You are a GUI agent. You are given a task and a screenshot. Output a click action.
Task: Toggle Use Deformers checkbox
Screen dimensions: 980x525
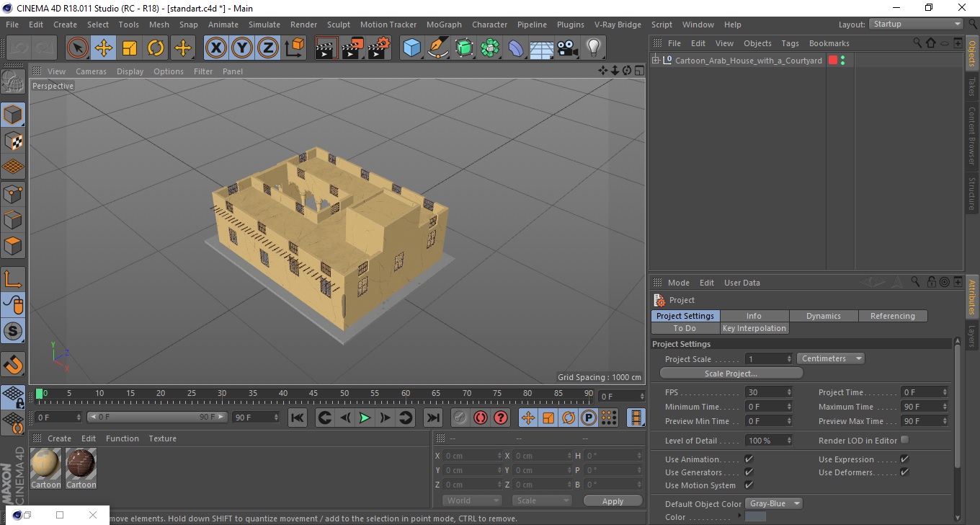pos(904,472)
